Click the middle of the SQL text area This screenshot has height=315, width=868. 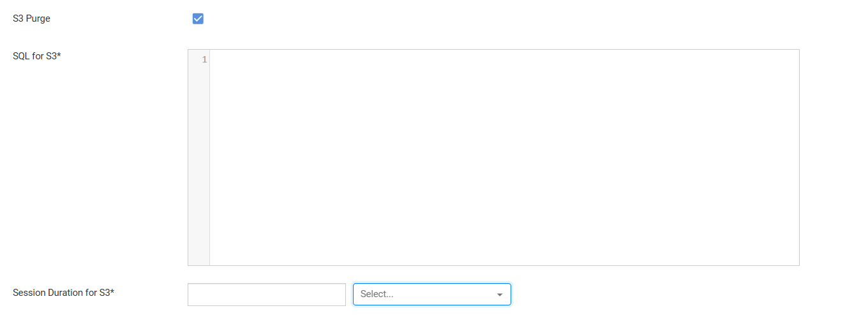504,157
